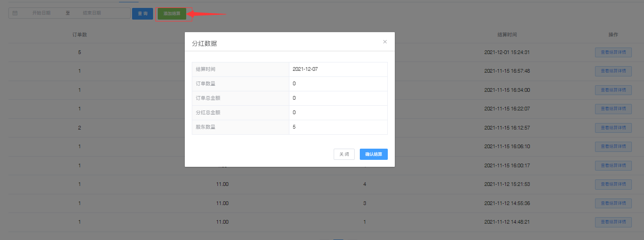
Task: Click order count 5 in first row
Action: point(80,52)
